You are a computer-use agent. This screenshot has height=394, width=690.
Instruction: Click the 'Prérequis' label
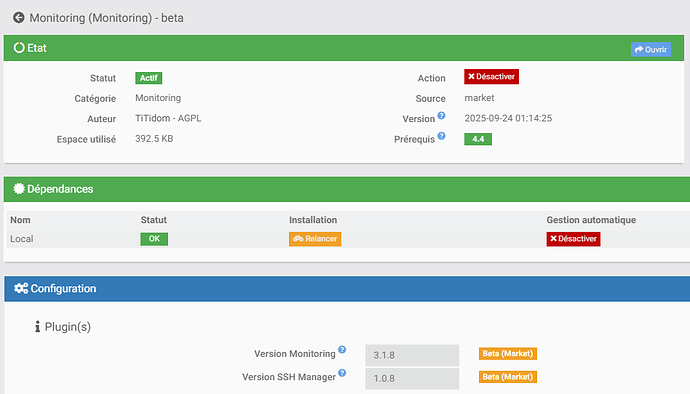tap(414, 140)
